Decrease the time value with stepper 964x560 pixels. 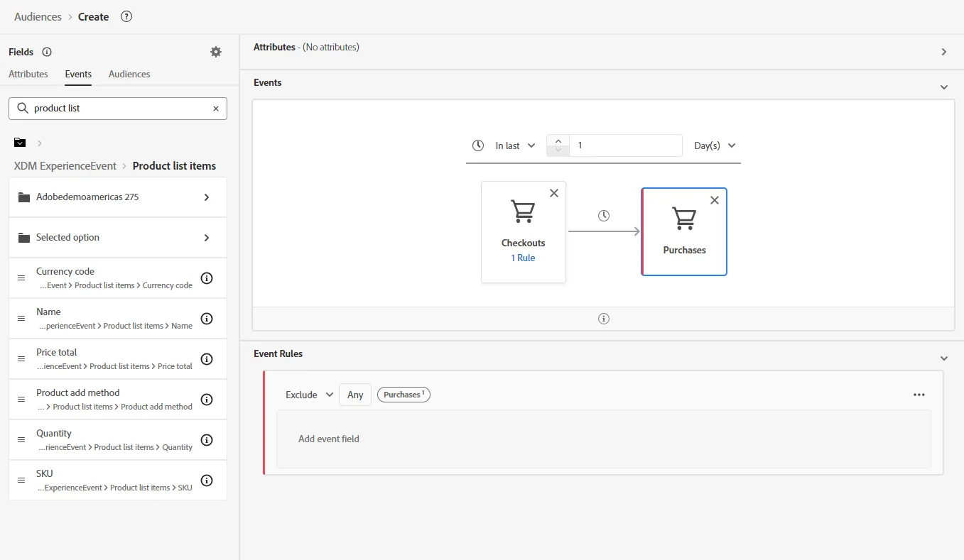[x=558, y=150]
